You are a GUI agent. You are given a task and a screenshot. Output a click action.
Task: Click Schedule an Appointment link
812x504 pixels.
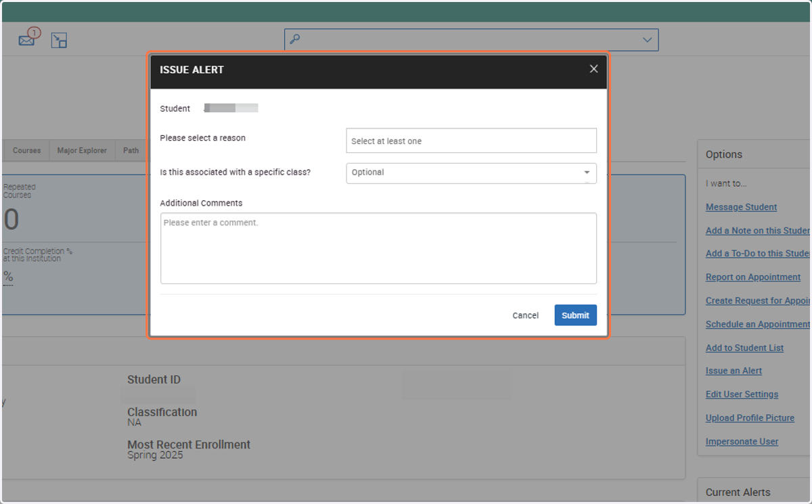[758, 324]
